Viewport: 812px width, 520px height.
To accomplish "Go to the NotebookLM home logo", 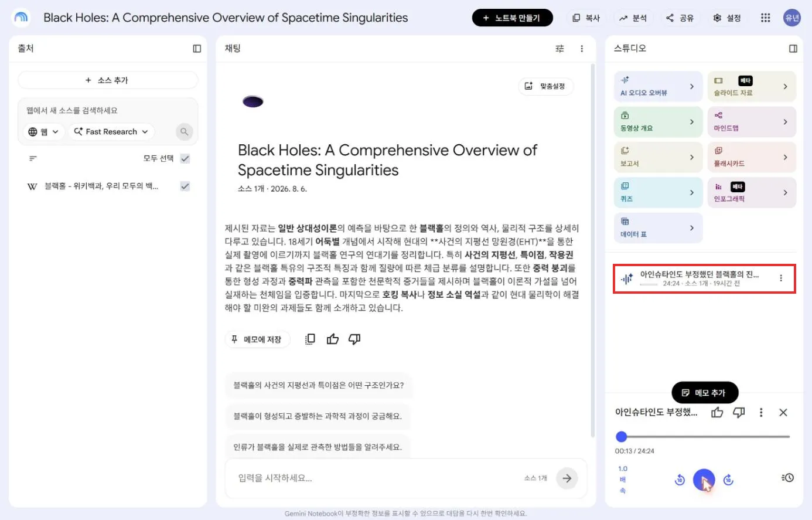I will (x=21, y=18).
